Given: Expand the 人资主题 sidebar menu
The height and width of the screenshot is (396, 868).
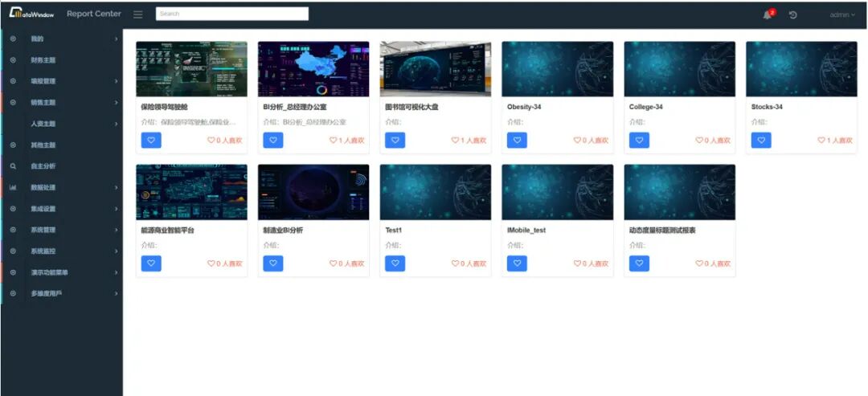Looking at the screenshot, I should pyautogui.click(x=62, y=124).
